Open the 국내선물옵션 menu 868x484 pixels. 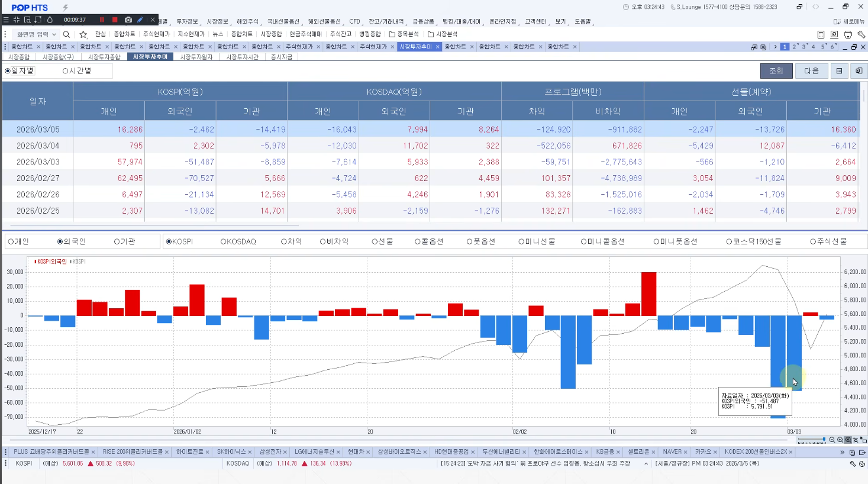coord(283,21)
